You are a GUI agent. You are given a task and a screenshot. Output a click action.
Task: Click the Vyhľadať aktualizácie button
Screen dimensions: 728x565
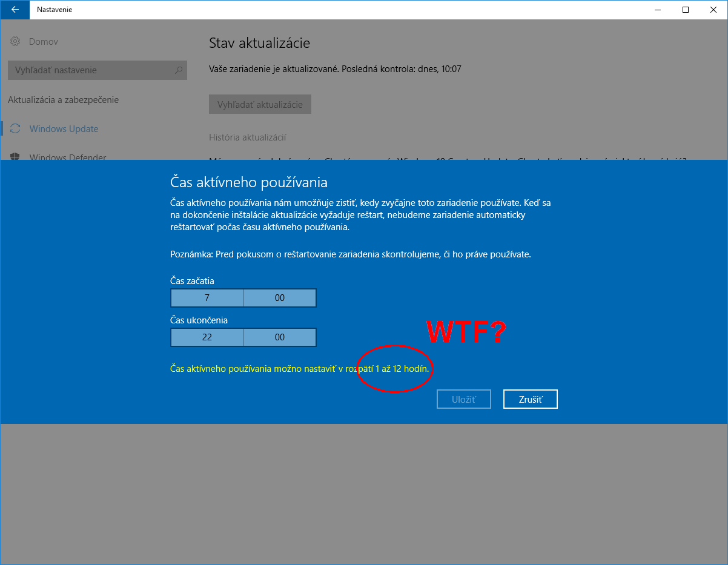(260, 104)
